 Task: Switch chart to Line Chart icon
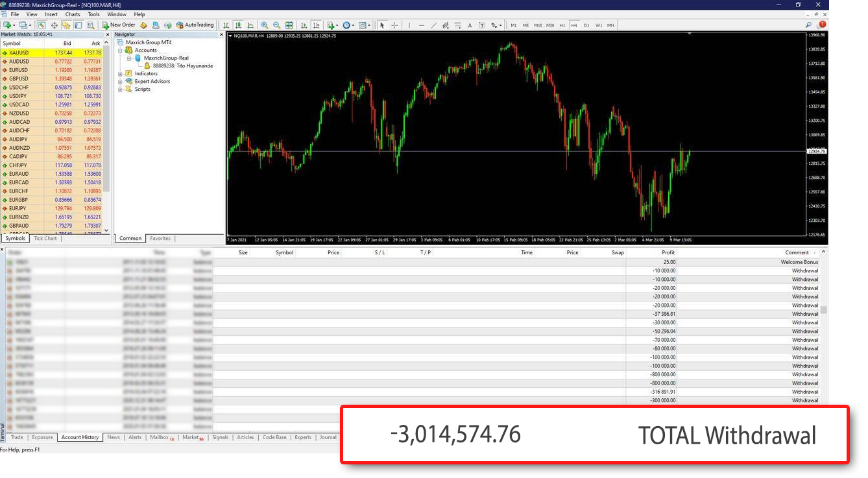tap(250, 25)
